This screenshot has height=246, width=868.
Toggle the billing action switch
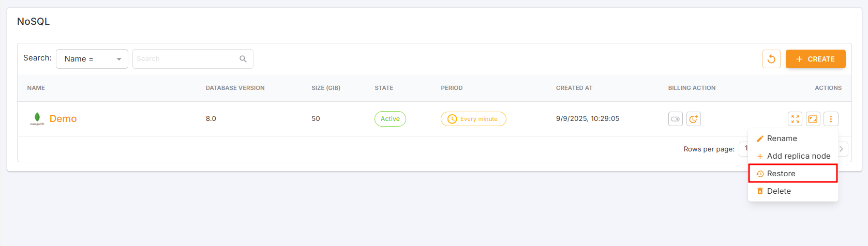click(675, 119)
